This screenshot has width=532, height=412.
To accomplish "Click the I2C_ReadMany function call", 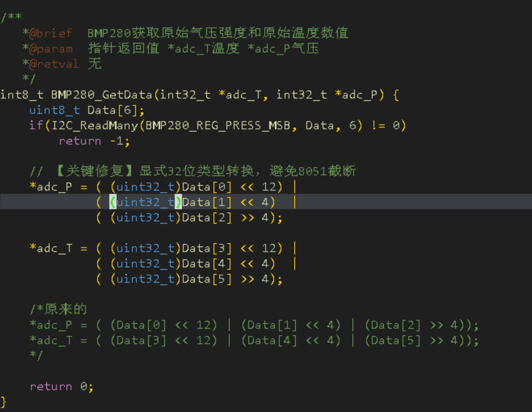I will click(95, 125).
